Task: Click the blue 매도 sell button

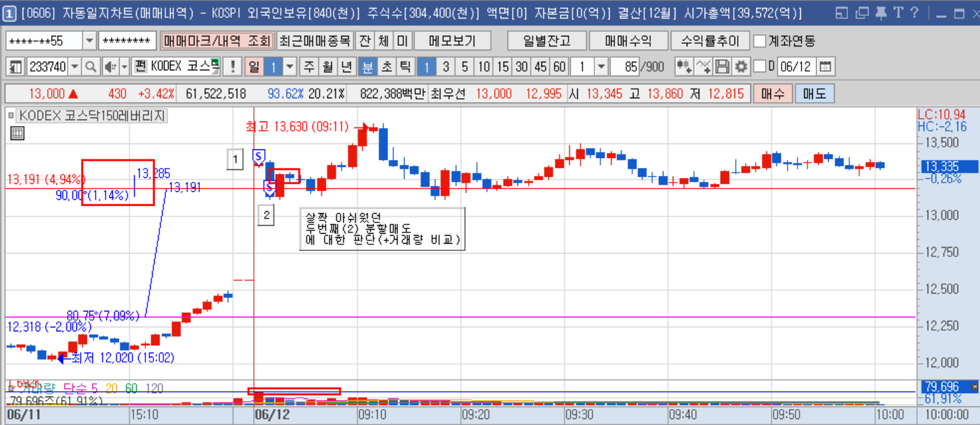Action: click(x=815, y=94)
